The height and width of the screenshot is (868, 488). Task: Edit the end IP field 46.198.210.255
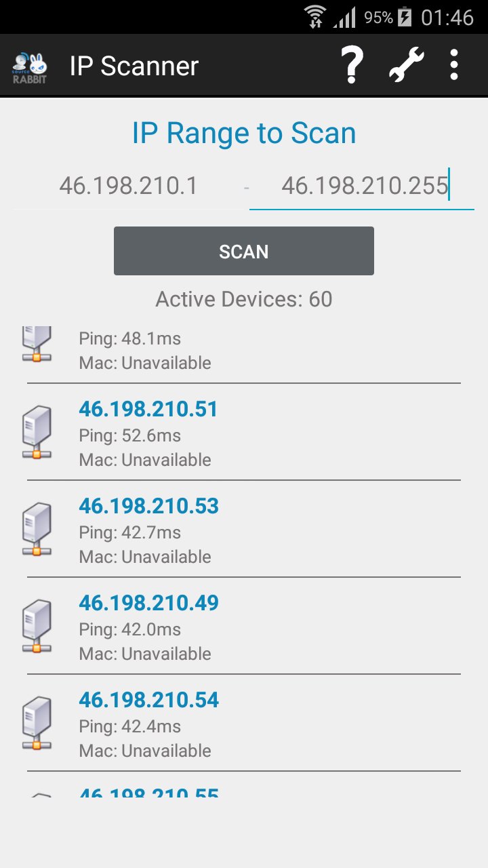click(363, 185)
